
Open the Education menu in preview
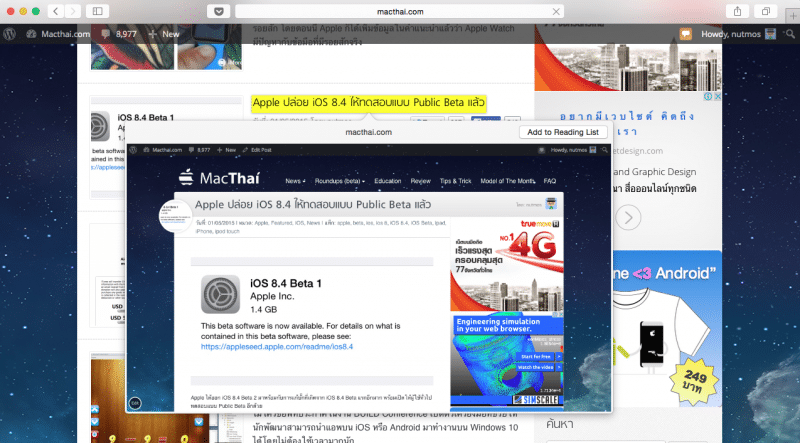click(388, 181)
